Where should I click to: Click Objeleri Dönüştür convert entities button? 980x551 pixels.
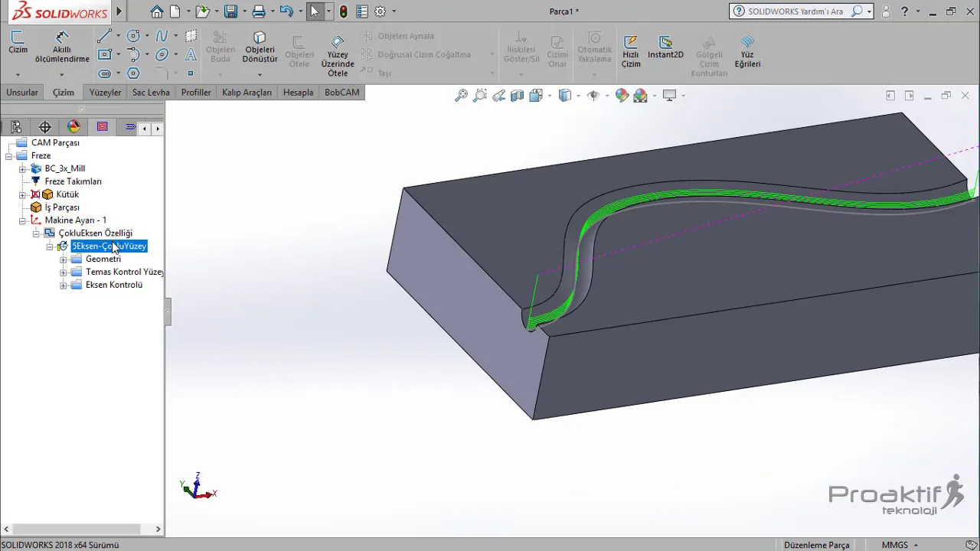click(x=260, y=47)
